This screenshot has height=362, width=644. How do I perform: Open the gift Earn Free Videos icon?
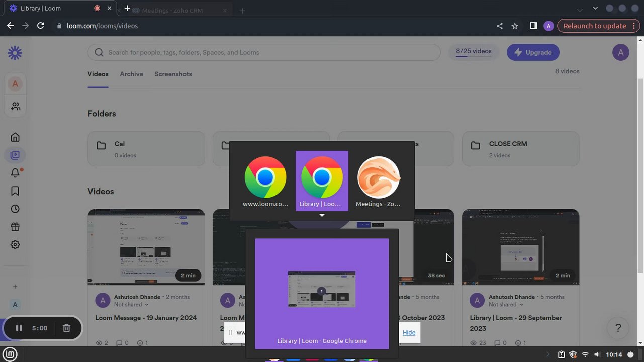point(15,227)
